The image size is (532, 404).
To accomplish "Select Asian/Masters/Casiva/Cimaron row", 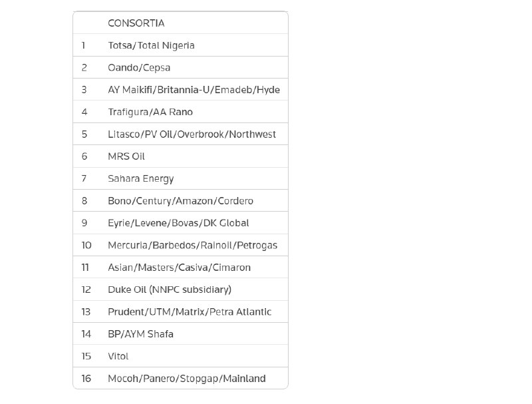I will (x=180, y=267).
